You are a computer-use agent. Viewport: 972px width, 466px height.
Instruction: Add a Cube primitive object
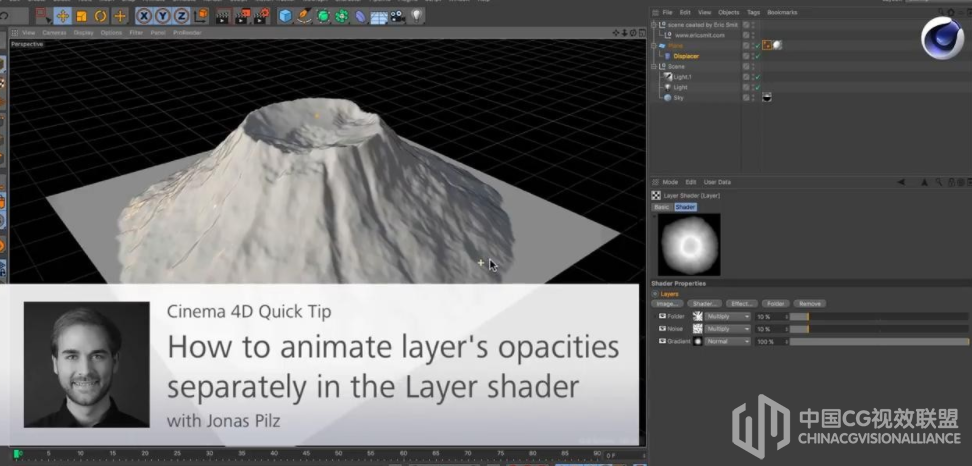(285, 16)
